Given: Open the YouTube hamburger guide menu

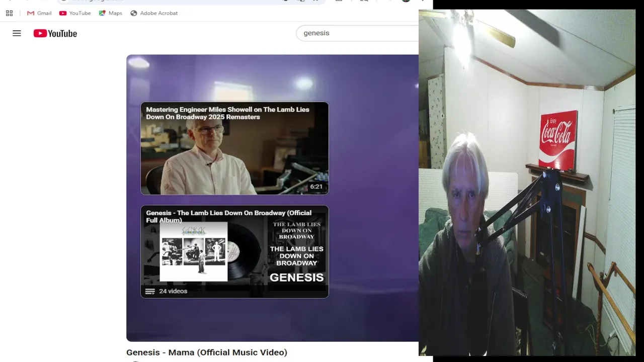Looking at the screenshot, I should pyautogui.click(x=17, y=33).
